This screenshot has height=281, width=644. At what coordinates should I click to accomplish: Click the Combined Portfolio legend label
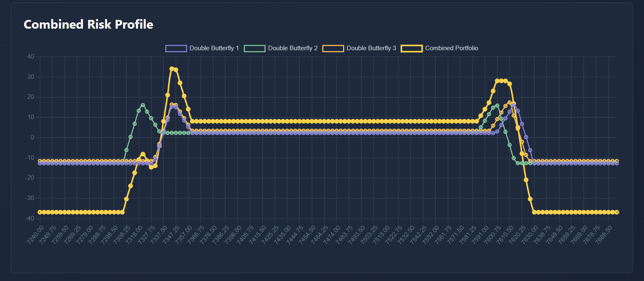451,48
